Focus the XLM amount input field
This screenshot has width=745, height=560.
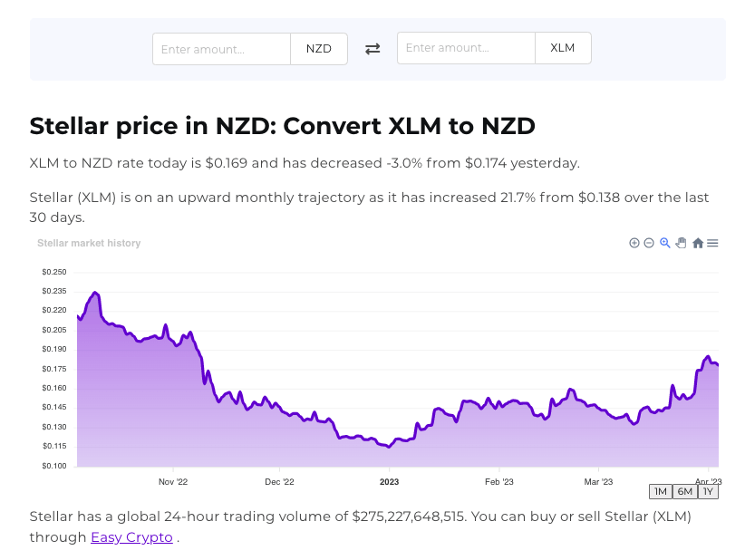coord(466,48)
